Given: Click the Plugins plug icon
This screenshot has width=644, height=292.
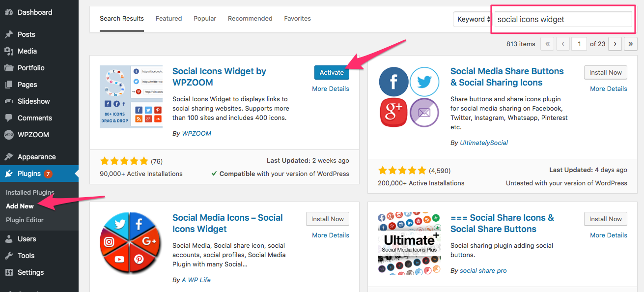Looking at the screenshot, I should [9, 174].
